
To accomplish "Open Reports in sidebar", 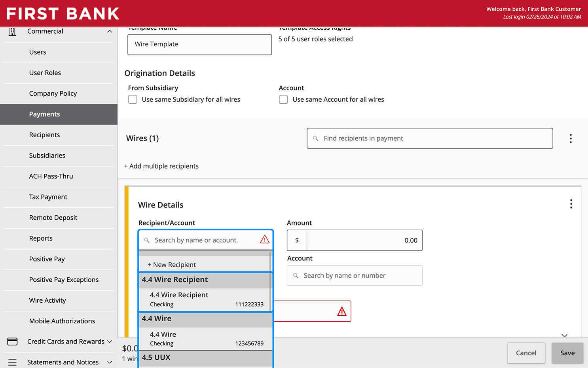I will click(59, 238).
